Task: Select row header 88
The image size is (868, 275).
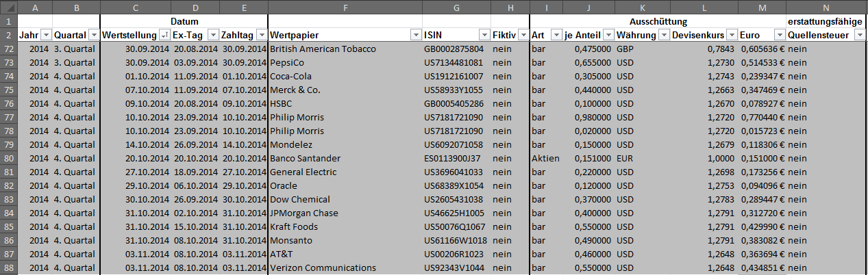Action: [8, 268]
